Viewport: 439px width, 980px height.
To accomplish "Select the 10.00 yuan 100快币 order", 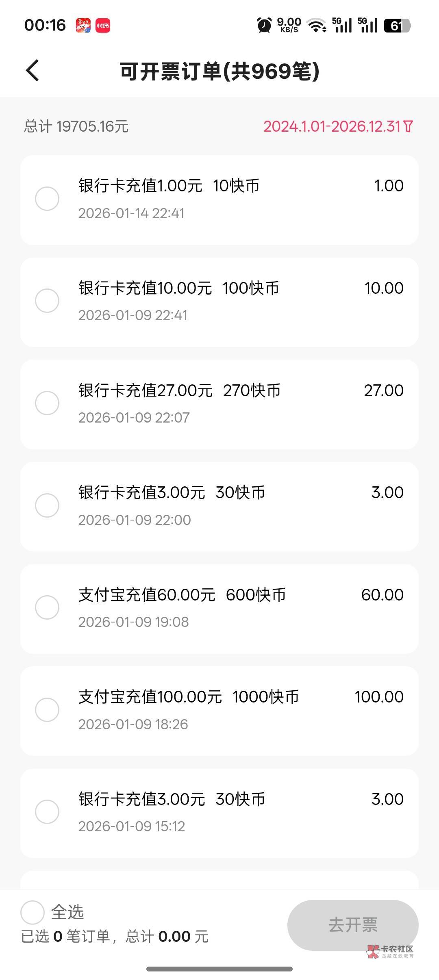I will point(47,301).
